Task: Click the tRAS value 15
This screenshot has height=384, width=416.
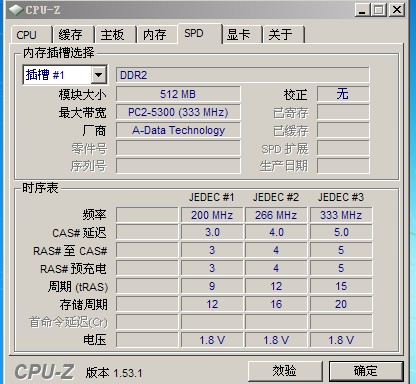Action: click(x=341, y=286)
